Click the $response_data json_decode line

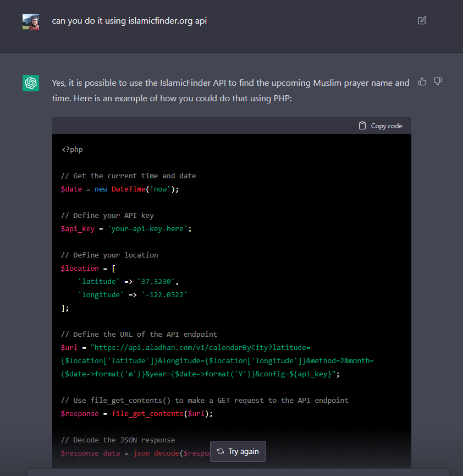(135, 453)
